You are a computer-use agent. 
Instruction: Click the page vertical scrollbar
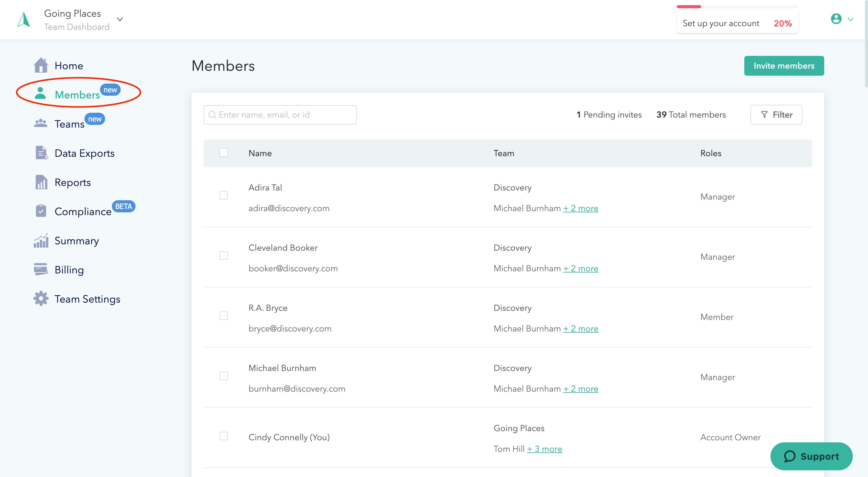point(866,44)
